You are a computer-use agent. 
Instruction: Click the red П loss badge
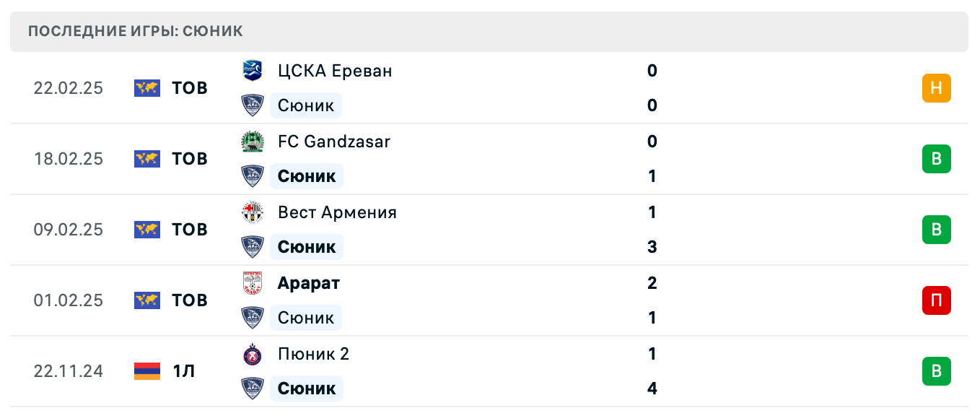[x=936, y=300]
